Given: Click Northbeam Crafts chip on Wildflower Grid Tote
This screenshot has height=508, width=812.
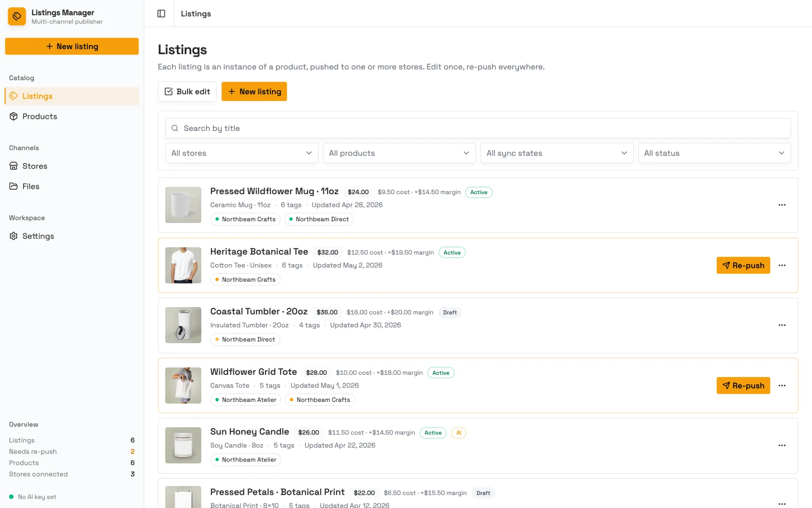Looking at the screenshot, I should point(320,400).
